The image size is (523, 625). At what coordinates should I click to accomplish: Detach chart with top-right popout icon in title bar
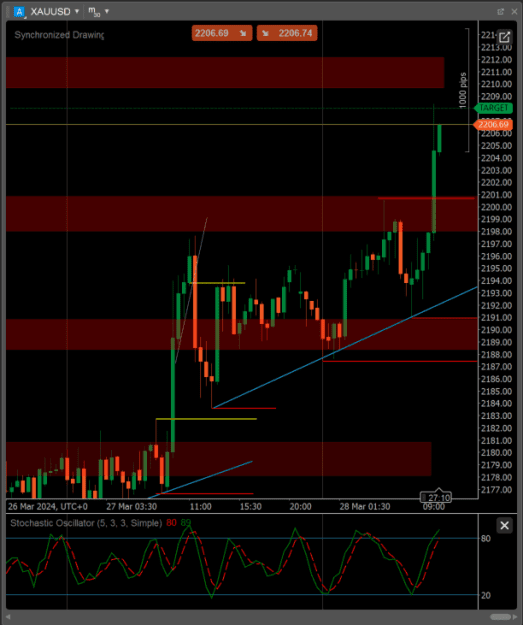[x=501, y=12]
